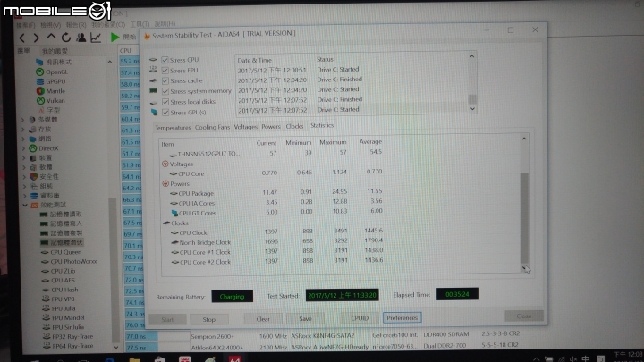The width and height of the screenshot is (644, 362).
Task: Click the taskbar clock showing 12:08
Action: point(628,356)
